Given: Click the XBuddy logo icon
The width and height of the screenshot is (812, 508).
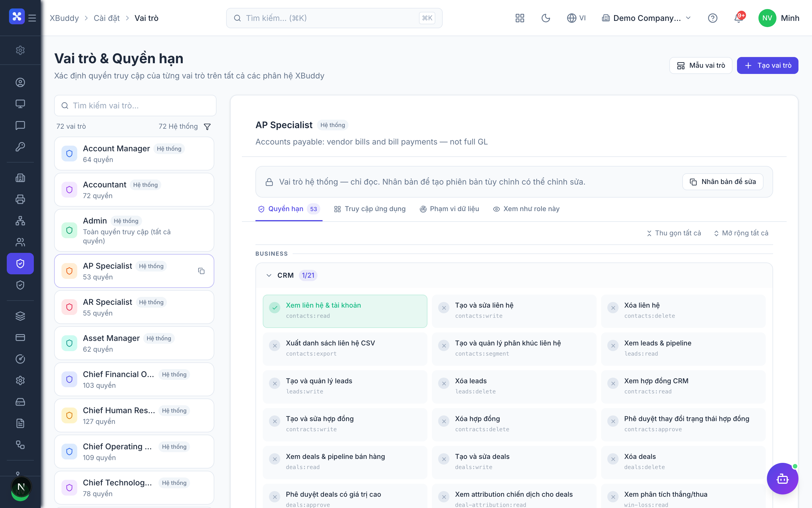Looking at the screenshot, I should tap(17, 17).
